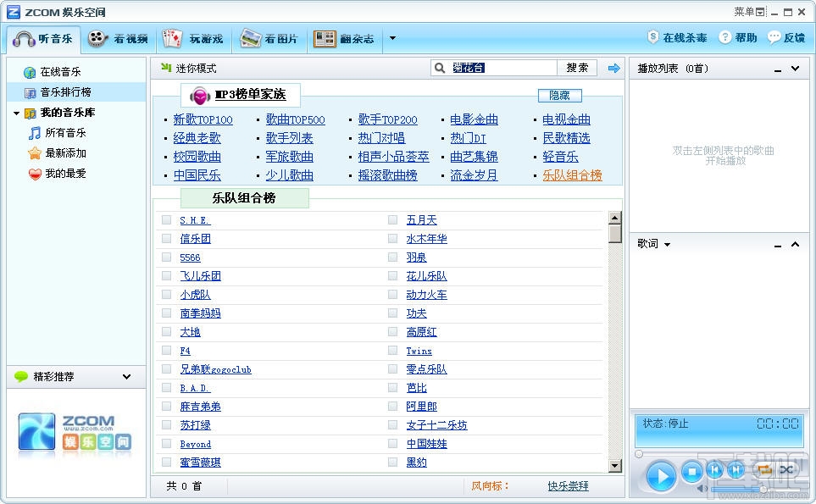Collapse the 播放列表 panel chevron
This screenshot has height=504, width=816.
coord(795,68)
